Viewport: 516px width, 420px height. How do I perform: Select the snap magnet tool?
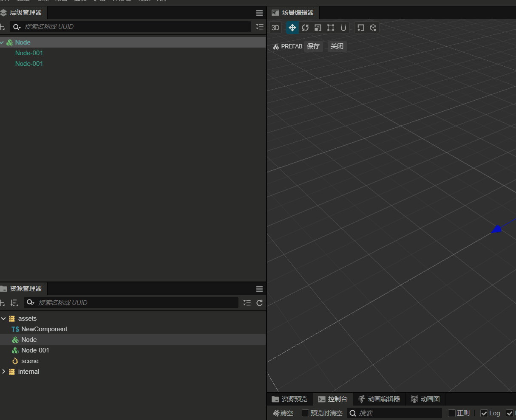coord(343,28)
